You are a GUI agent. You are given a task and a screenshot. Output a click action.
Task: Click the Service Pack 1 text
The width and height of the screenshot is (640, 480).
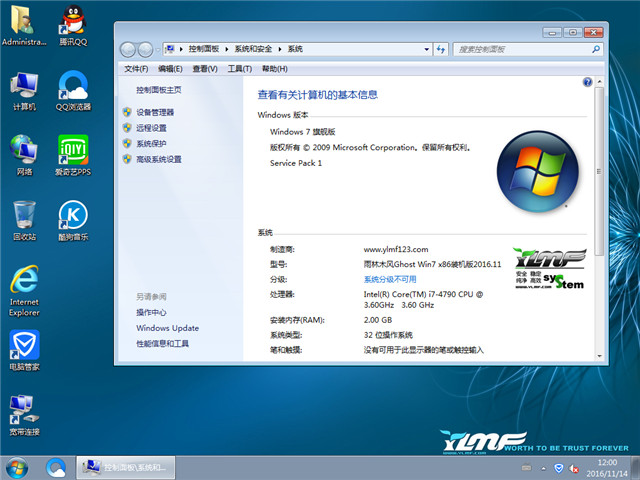[296, 163]
